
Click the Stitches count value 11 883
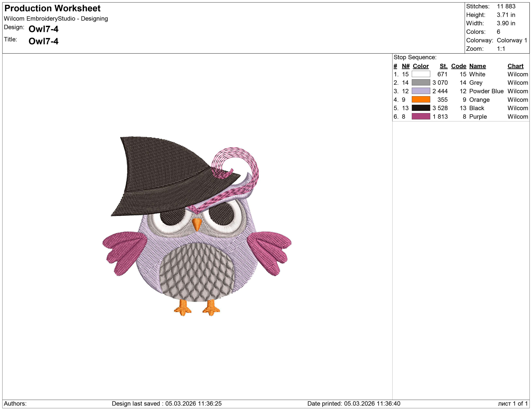pyautogui.click(x=506, y=6)
